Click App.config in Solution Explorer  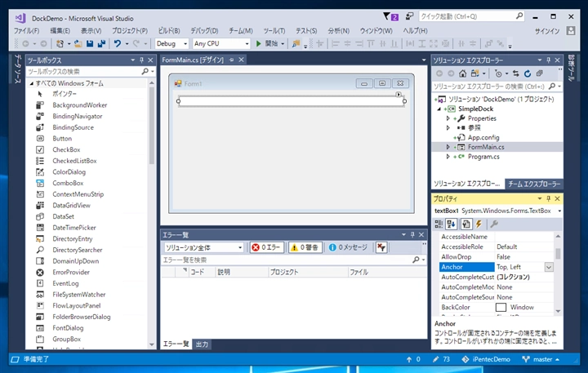point(483,138)
